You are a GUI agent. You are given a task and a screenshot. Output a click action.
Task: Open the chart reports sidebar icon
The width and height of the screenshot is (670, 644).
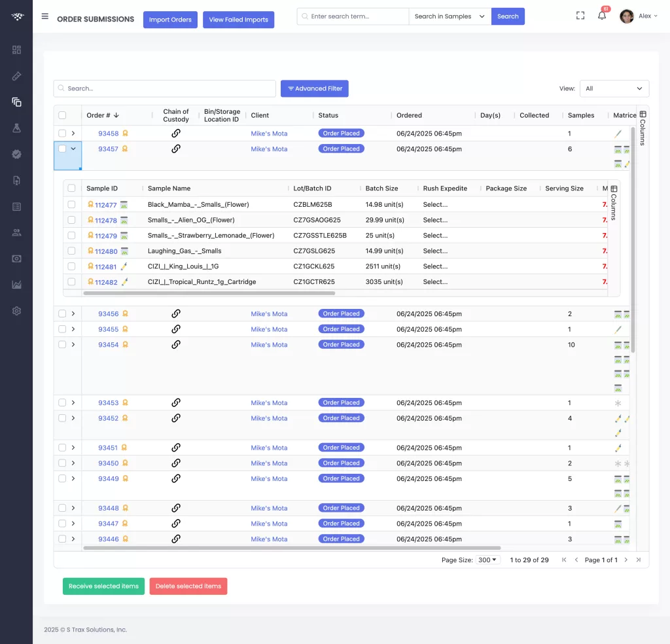(x=16, y=285)
